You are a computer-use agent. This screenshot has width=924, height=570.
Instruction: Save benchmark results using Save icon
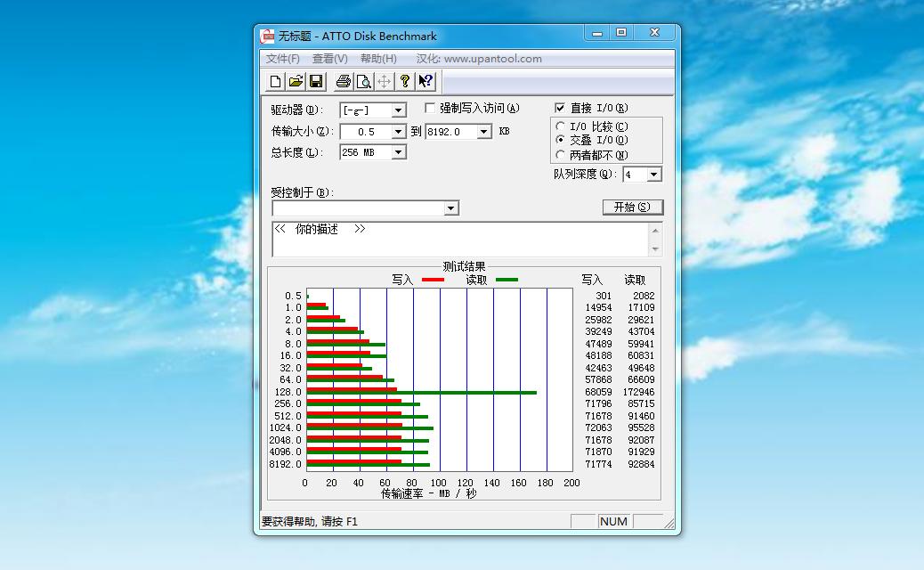pyautogui.click(x=315, y=81)
